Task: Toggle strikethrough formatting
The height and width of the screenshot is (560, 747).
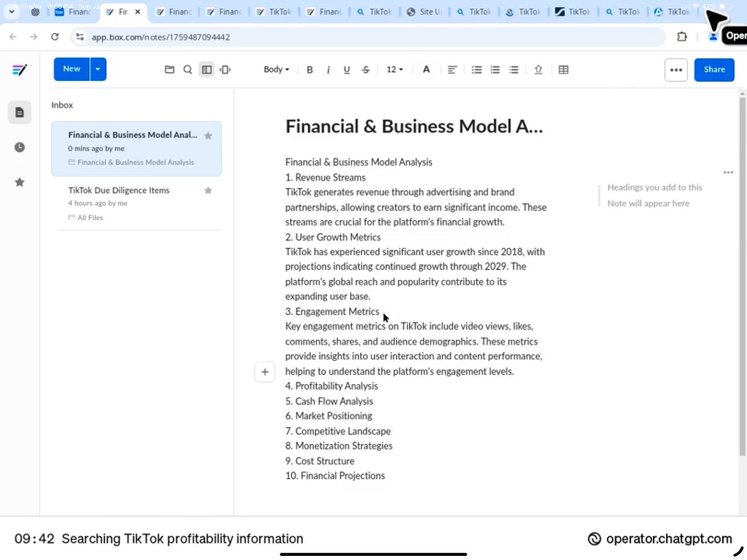Action: [x=366, y=70]
